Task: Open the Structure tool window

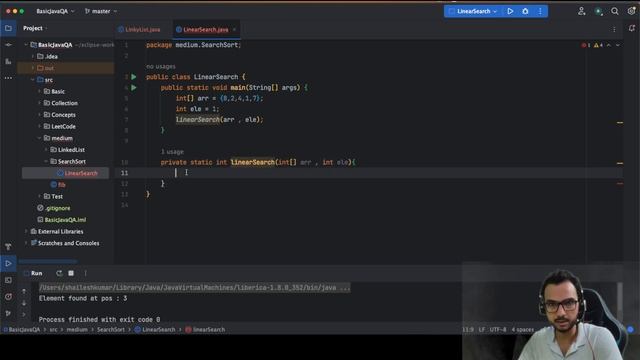Action: point(8,62)
